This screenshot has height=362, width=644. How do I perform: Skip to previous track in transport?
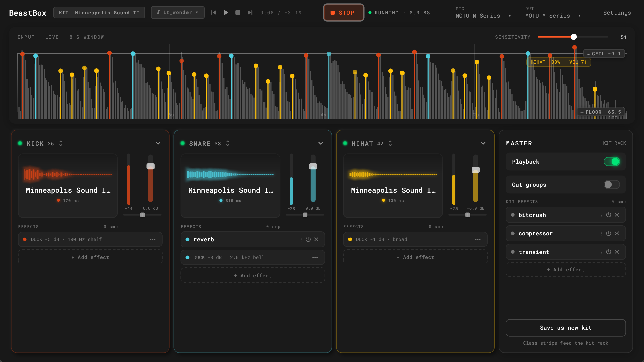click(x=214, y=13)
